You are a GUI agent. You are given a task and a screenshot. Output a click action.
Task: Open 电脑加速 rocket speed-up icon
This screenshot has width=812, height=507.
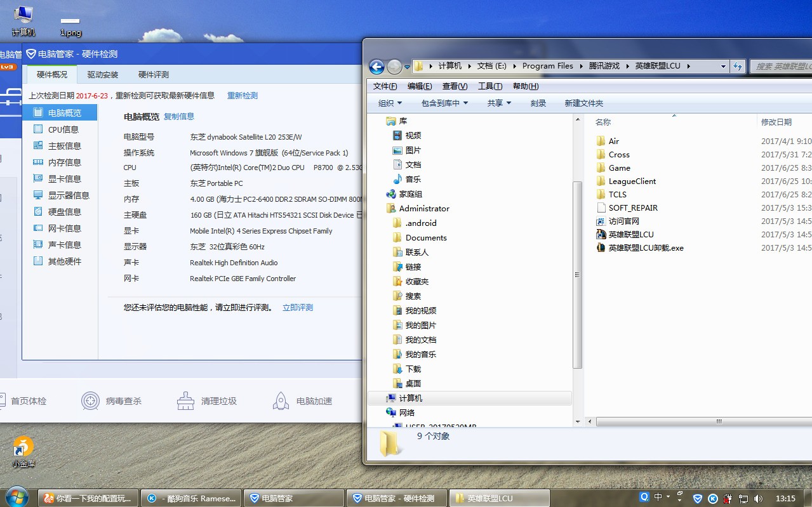(281, 401)
